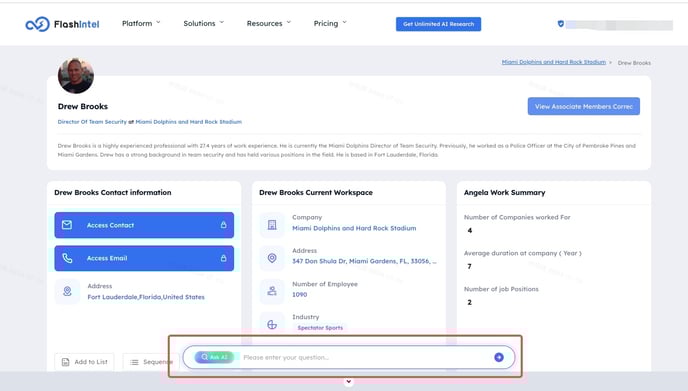The width and height of the screenshot is (688, 391).
Task: Select Drew Brooks Contact information heading
Action: tap(113, 193)
